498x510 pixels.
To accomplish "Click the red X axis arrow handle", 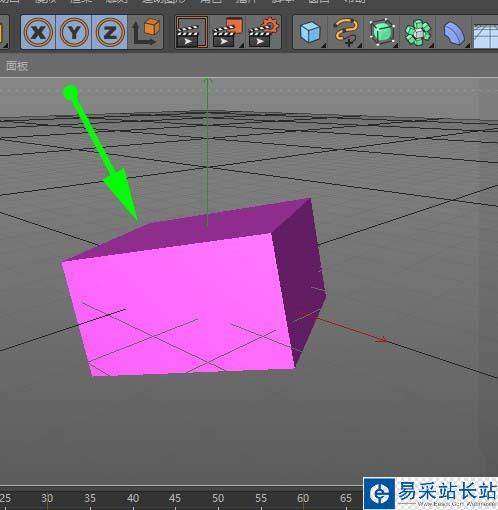I will 380,340.
